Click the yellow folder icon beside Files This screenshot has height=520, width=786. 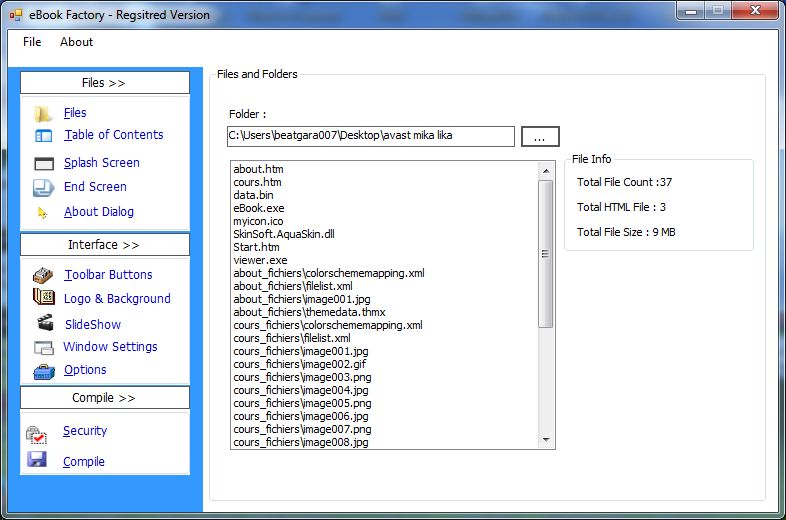tap(43, 114)
